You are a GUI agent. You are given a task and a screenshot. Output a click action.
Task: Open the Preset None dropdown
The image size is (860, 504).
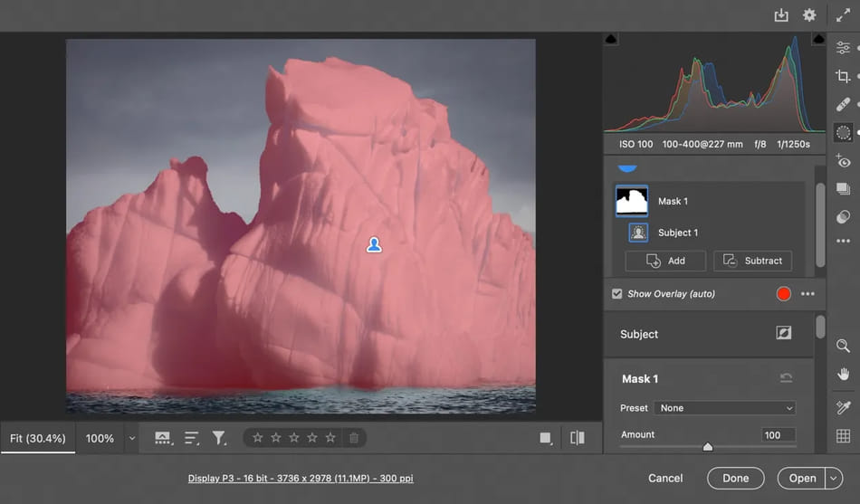[x=725, y=408]
